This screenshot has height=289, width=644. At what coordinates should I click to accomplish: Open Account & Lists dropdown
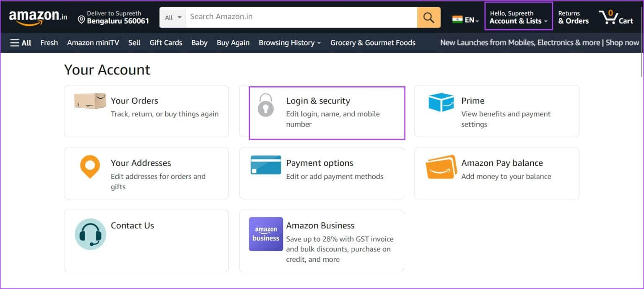point(519,17)
